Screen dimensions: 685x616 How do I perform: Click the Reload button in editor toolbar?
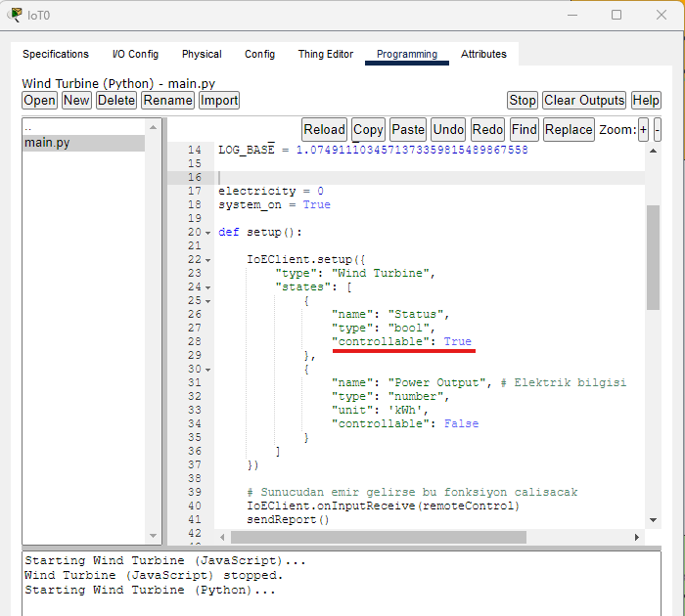pos(324,129)
